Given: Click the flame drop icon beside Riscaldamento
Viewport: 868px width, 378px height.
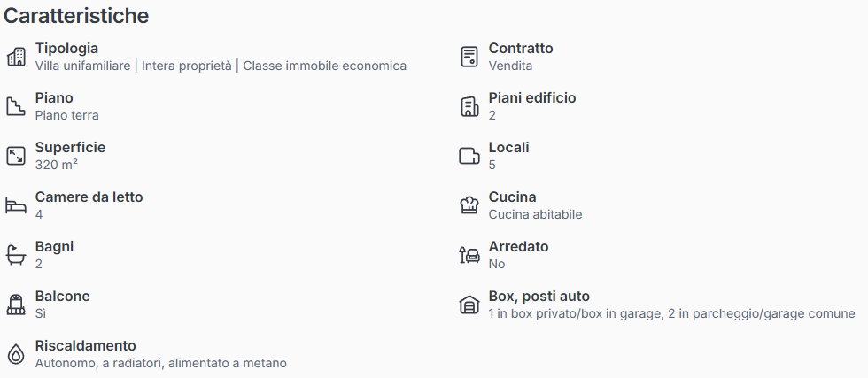Looking at the screenshot, I should (16, 354).
